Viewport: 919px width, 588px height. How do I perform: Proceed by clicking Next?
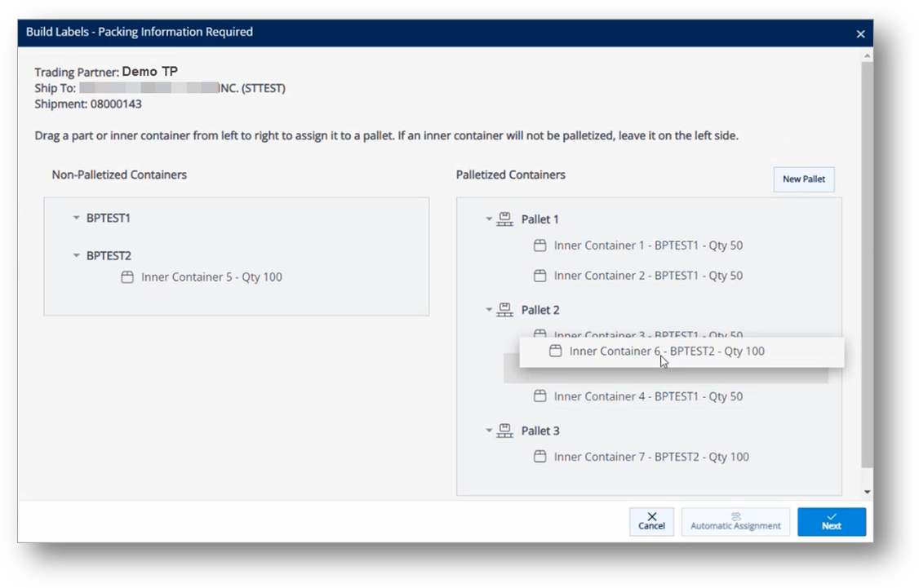(832, 522)
